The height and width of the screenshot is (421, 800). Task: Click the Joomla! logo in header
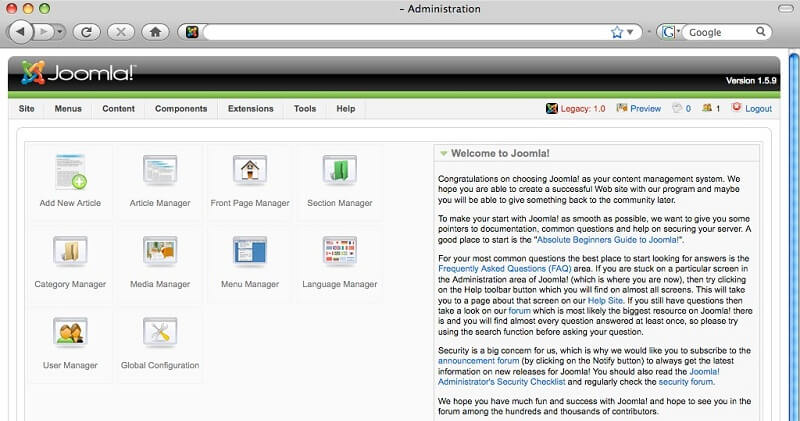point(78,72)
